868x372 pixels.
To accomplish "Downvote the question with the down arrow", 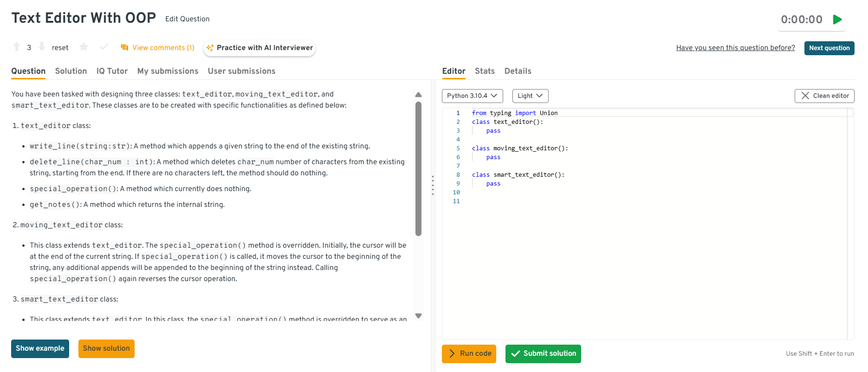I will point(42,47).
